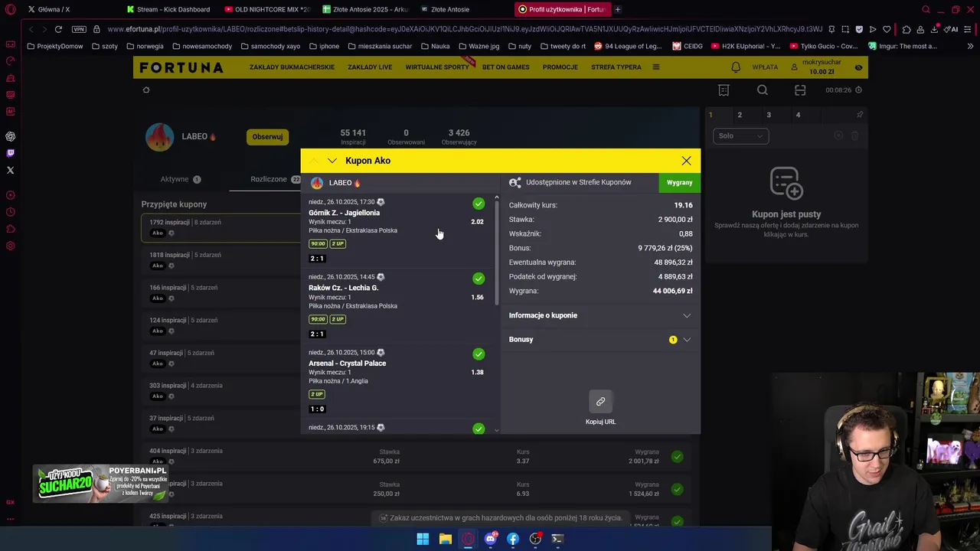
Task: Click LABEO large profile avatar
Action: coord(159,137)
